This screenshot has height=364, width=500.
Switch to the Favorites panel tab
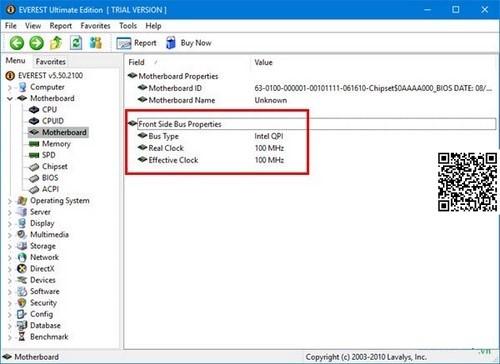pyautogui.click(x=51, y=62)
